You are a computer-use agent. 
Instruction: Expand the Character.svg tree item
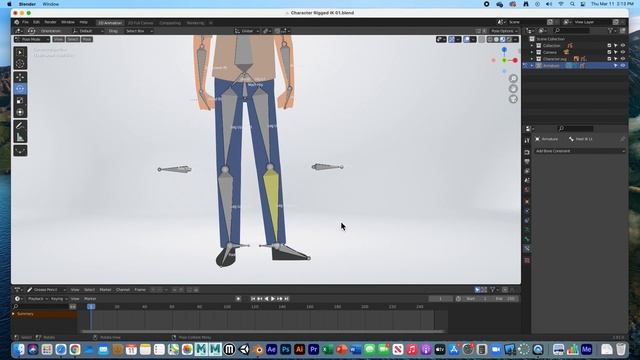click(x=532, y=59)
